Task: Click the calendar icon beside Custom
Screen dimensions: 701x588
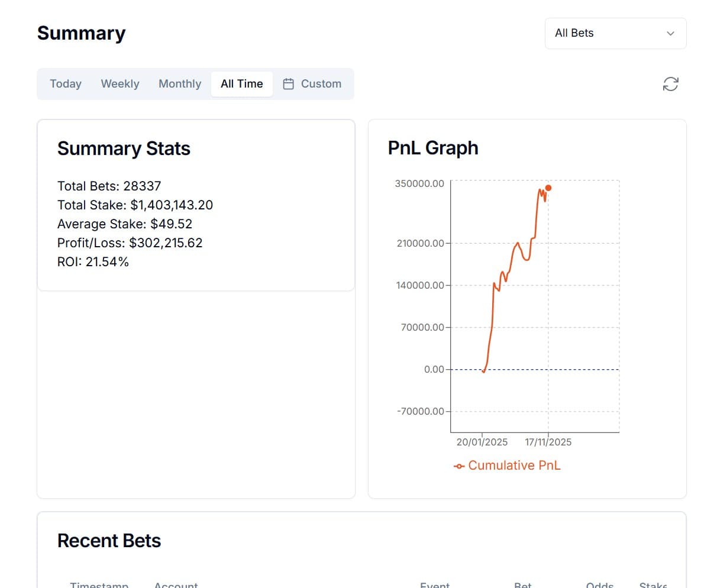Action: pyautogui.click(x=289, y=84)
